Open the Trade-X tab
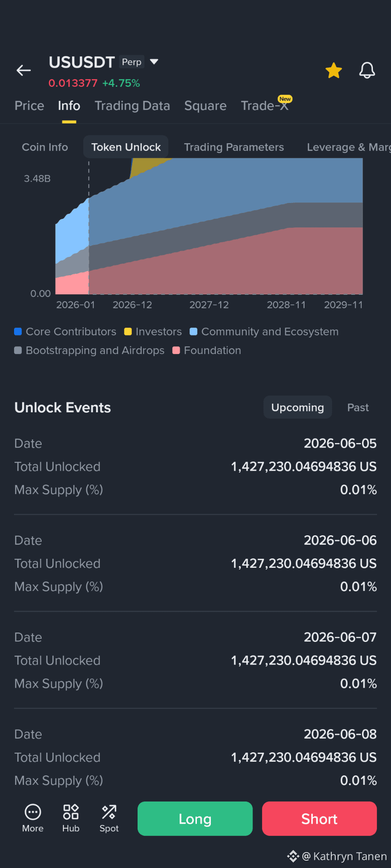This screenshot has height=868, width=391. 264,106
